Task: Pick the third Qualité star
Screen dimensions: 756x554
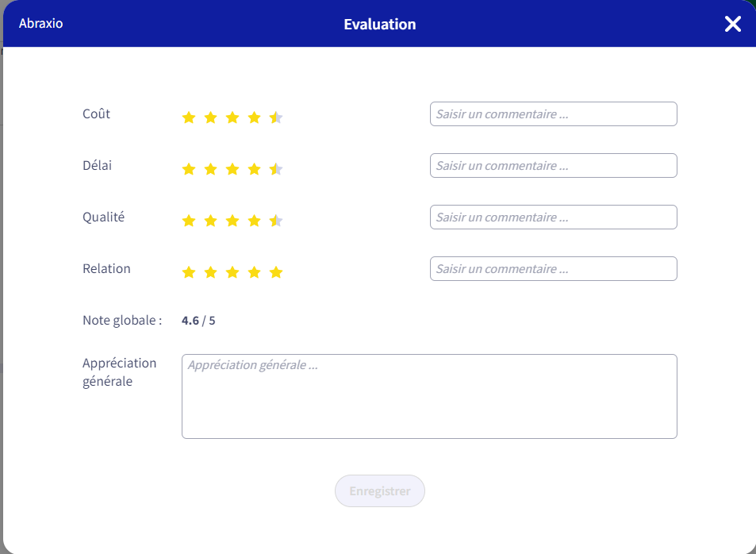Action: click(x=232, y=221)
